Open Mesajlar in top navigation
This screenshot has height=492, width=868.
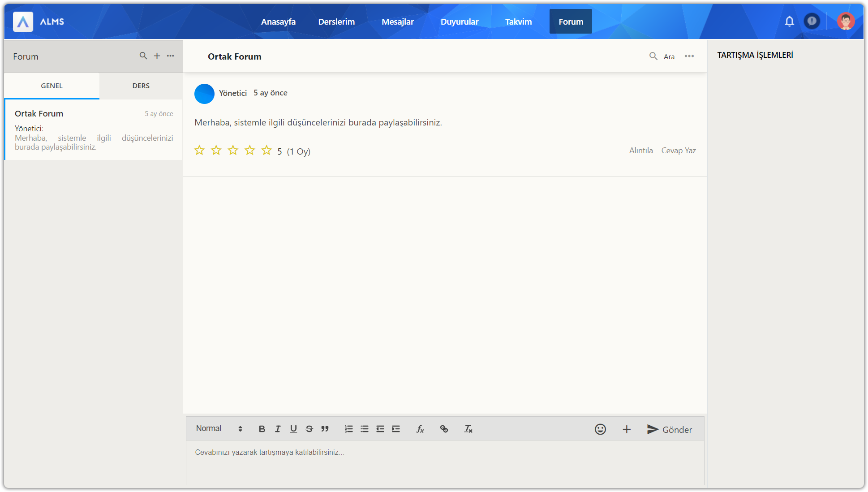click(x=397, y=22)
